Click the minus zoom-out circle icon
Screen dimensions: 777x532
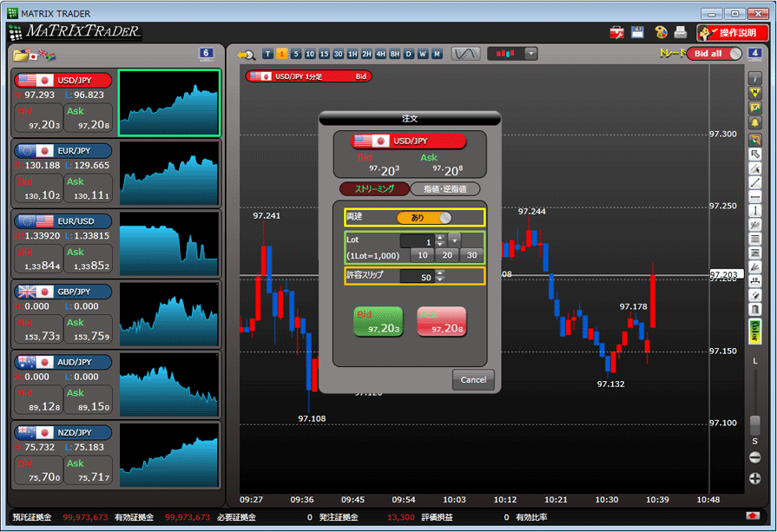pyautogui.click(x=754, y=457)
